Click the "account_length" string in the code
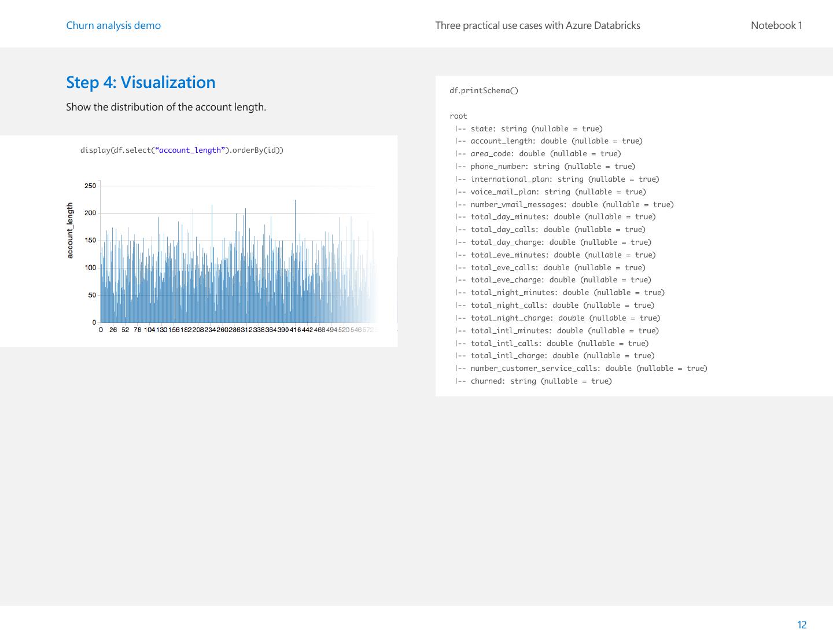 click(x=190, y=150)
